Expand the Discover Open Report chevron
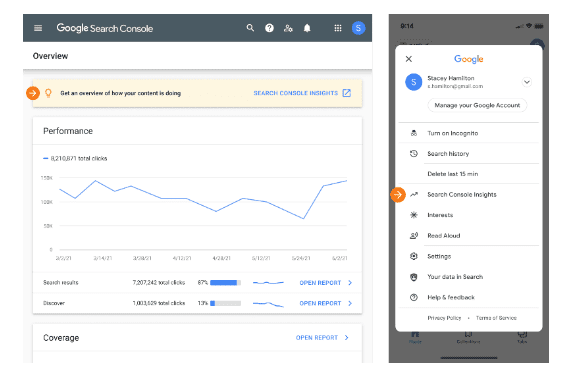The image size is (565, 377). [x=350, y=303]
